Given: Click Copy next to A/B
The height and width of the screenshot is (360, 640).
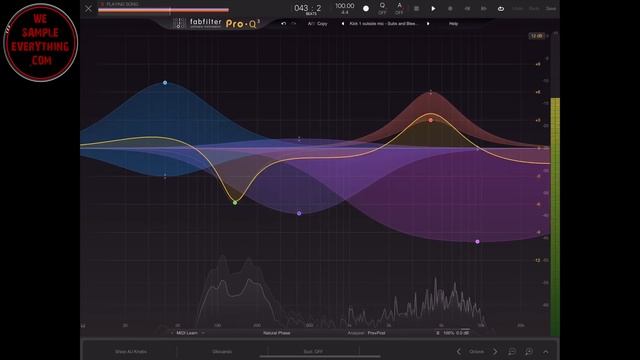Looking at the screenshot, I should [322, 24].
